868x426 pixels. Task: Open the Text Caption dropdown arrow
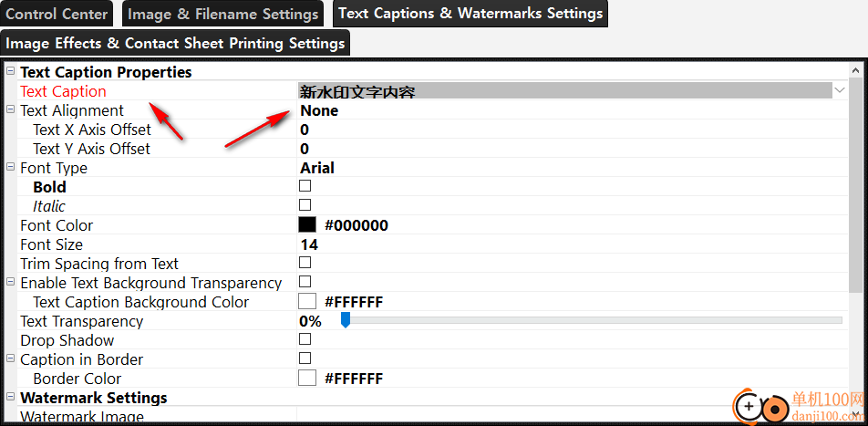(840, 90)
